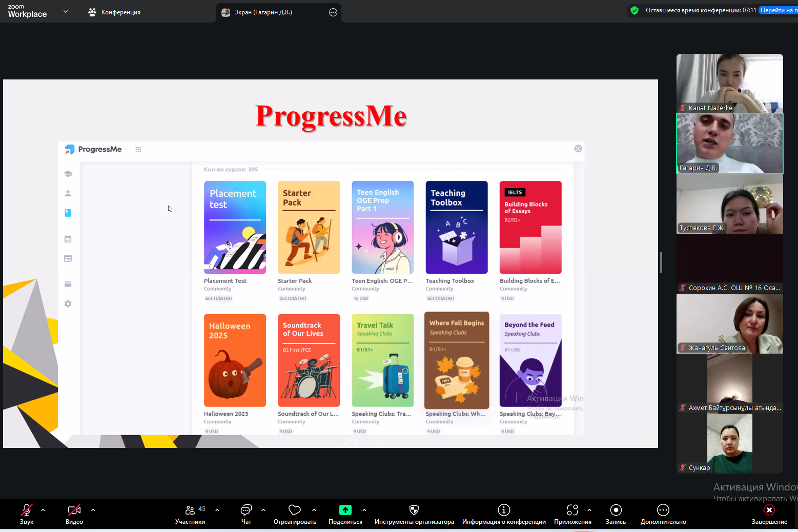Switch to the Конференция tab
The width and height of the screenshot is (798, 532).
click(115, 12)
